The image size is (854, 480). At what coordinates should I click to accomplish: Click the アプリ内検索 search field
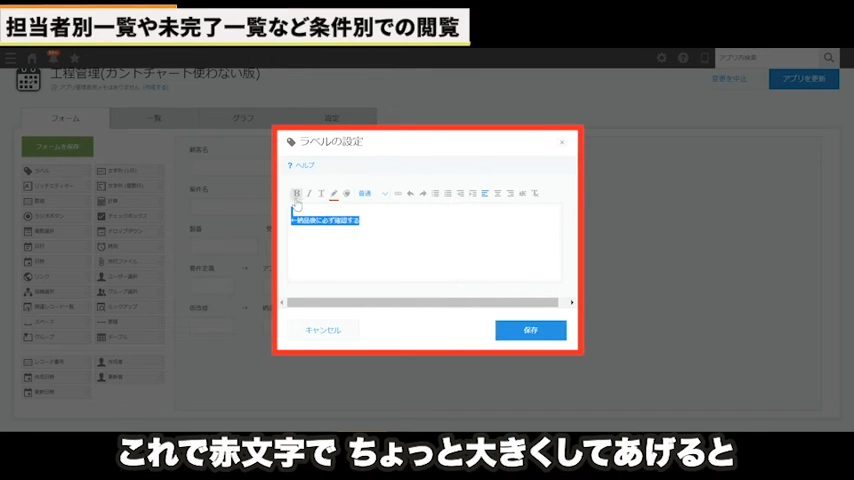766,58
